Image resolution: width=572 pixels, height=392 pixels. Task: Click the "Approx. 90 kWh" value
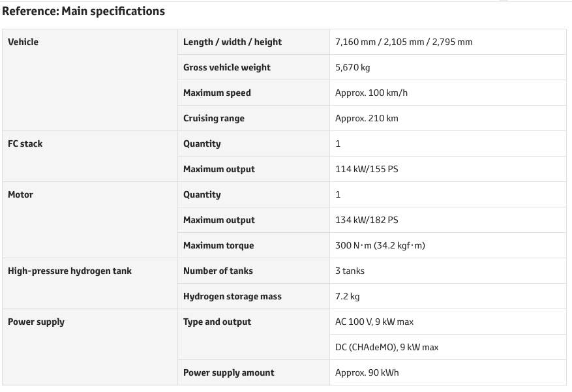[367, 372]
